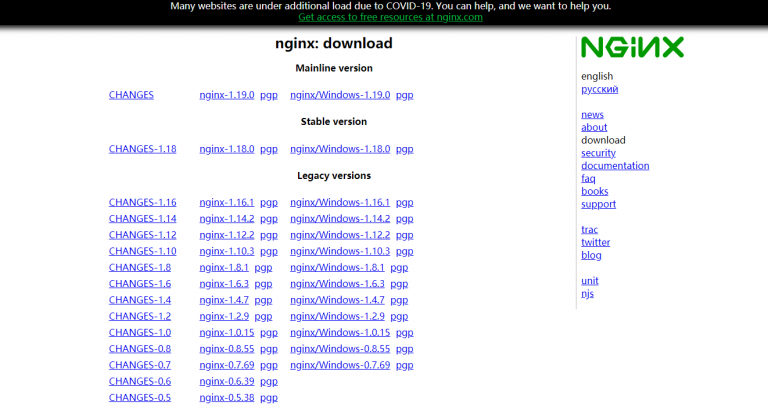Screen dimensions: 768x416
Task: Download nginx-1.19.0 mainline source
Action: 227,95
